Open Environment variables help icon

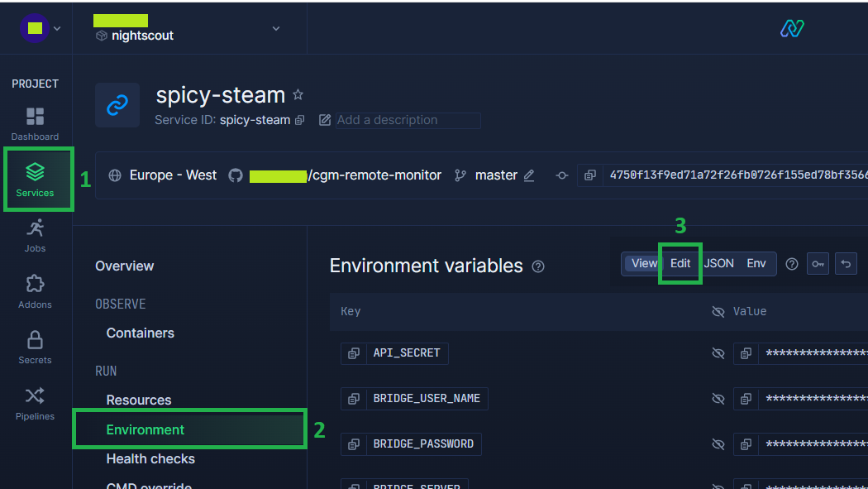coord(538,266)
